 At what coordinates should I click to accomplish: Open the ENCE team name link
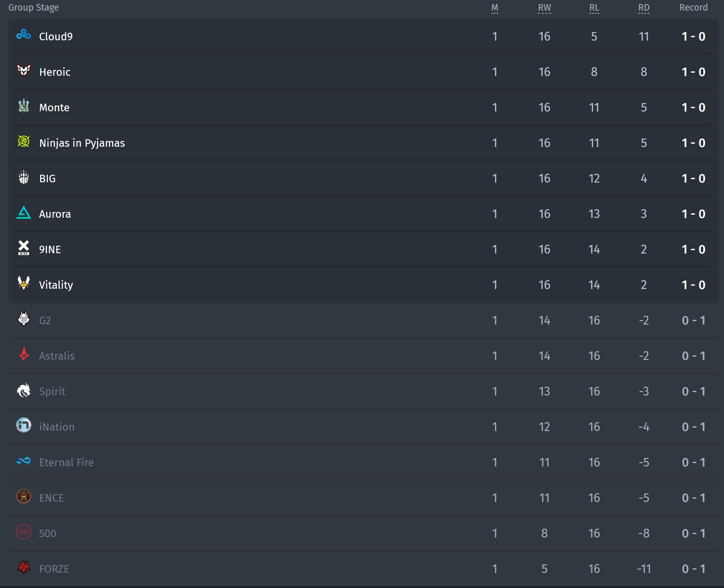(52, 498)
